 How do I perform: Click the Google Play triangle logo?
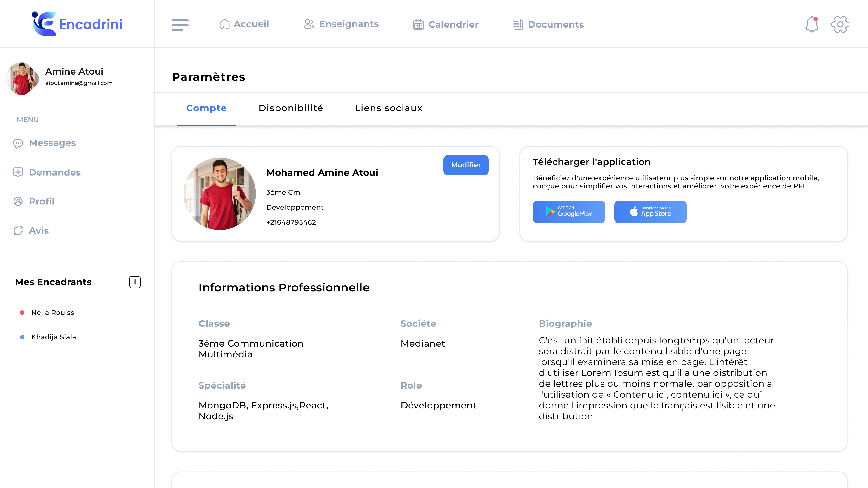pos(550,211)
